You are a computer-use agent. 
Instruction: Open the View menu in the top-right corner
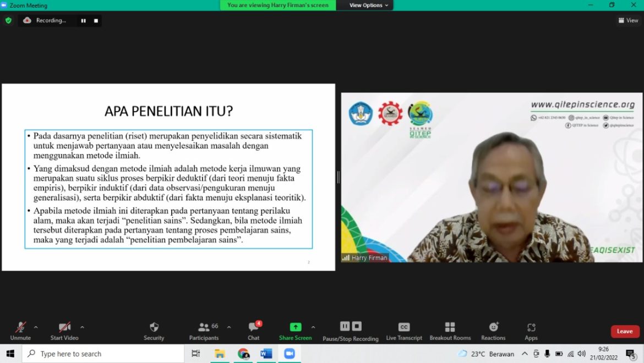click(x=627, y=20)
